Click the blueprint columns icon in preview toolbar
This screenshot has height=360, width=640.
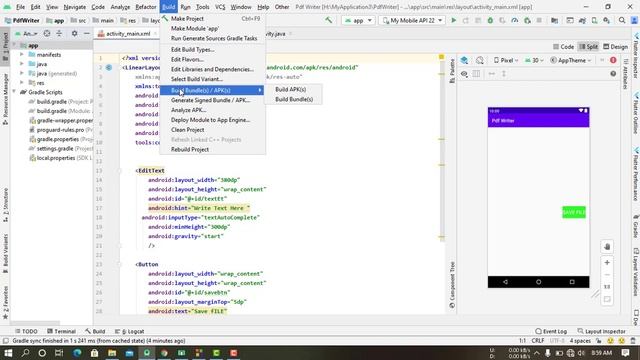coord(476,74)
